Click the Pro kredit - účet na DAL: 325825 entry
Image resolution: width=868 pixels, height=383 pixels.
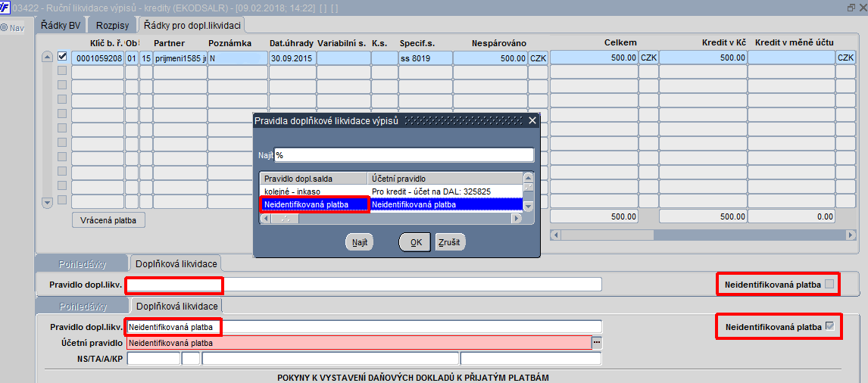[431, 191]
